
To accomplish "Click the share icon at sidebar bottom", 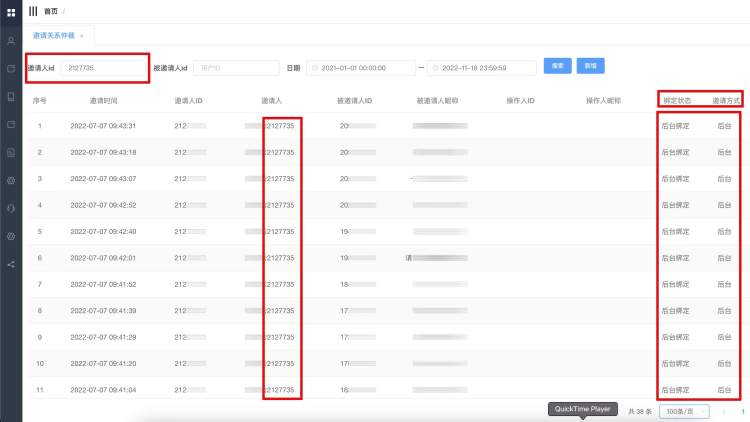I will coord(11,264).
